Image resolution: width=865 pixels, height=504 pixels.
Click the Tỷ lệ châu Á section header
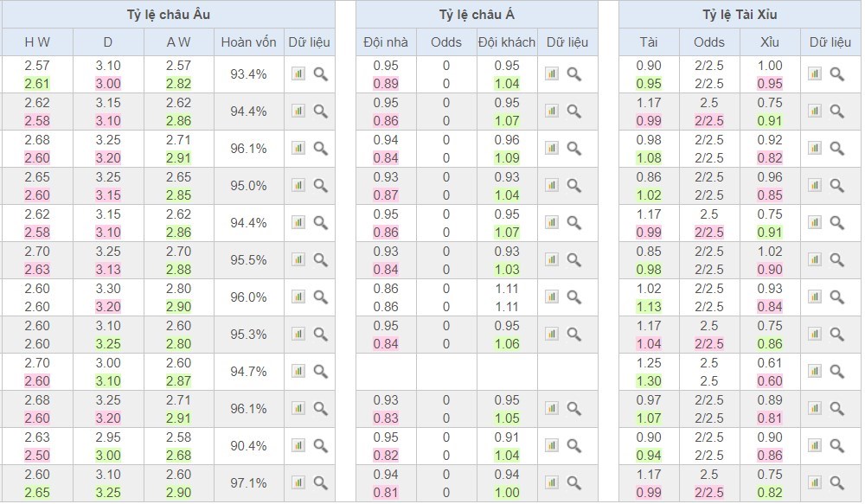(x=477, y=15)
